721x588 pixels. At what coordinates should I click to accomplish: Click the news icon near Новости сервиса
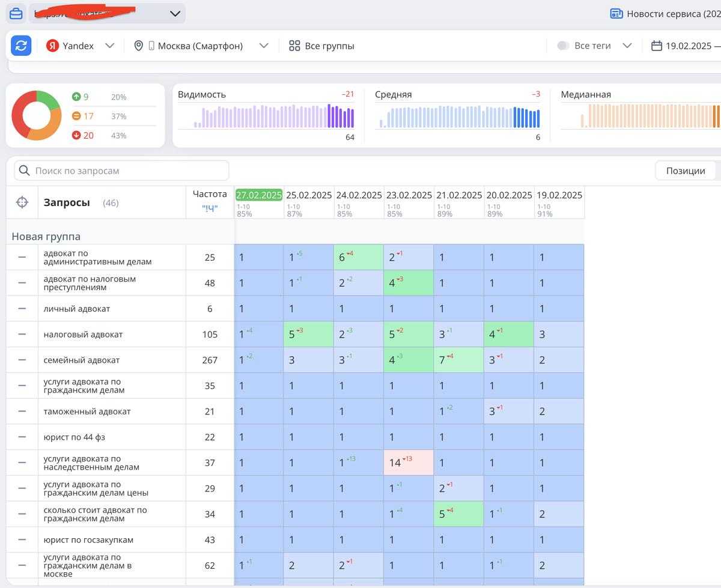coord(616,14)
